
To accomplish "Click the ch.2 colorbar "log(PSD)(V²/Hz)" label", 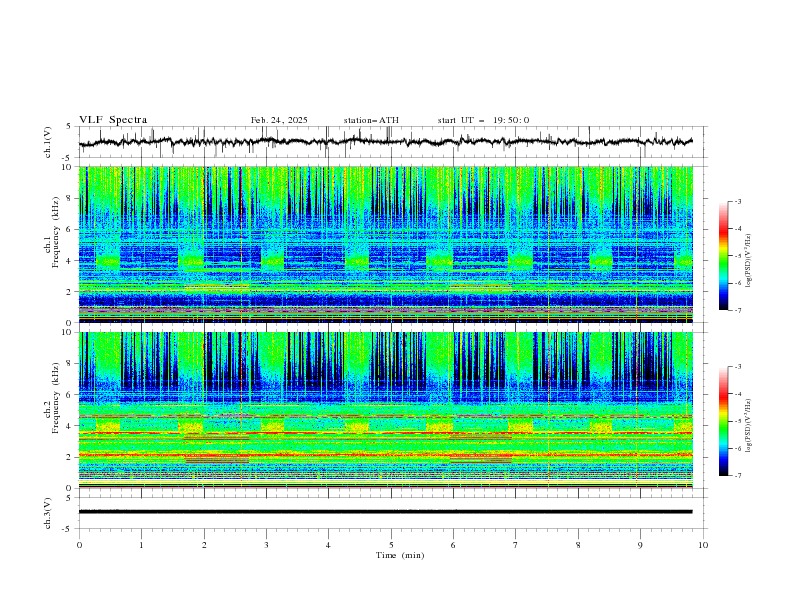I will point(748,425).
